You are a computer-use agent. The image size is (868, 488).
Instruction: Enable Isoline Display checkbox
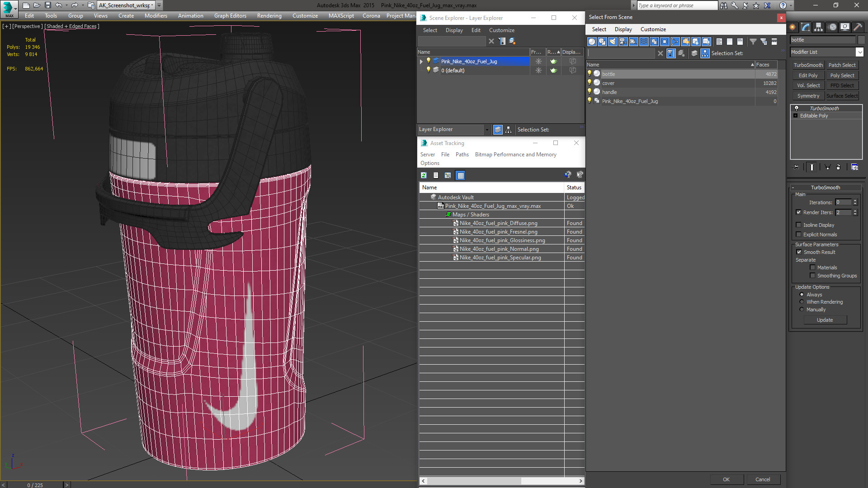point(799,225)
